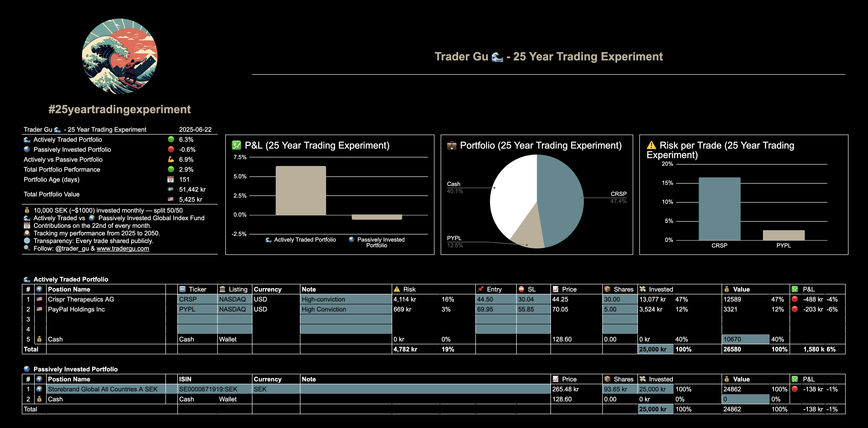Select the 93.65 kr shares cell

pos(620,389)
